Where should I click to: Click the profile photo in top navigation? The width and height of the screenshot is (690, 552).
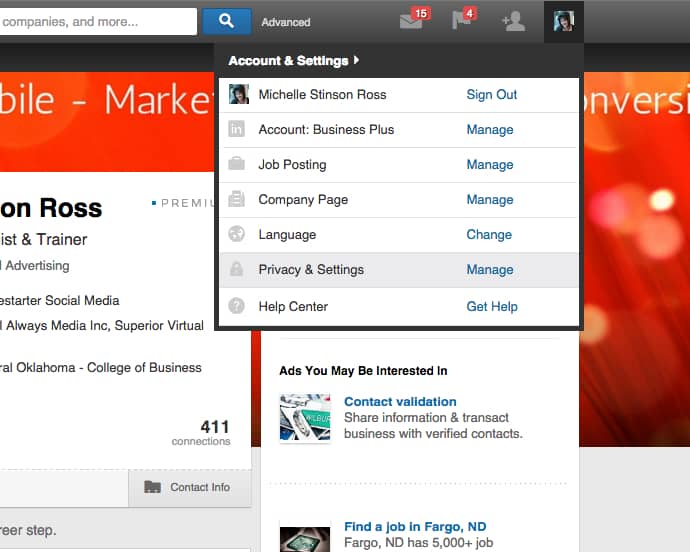(x=564, y=21)
